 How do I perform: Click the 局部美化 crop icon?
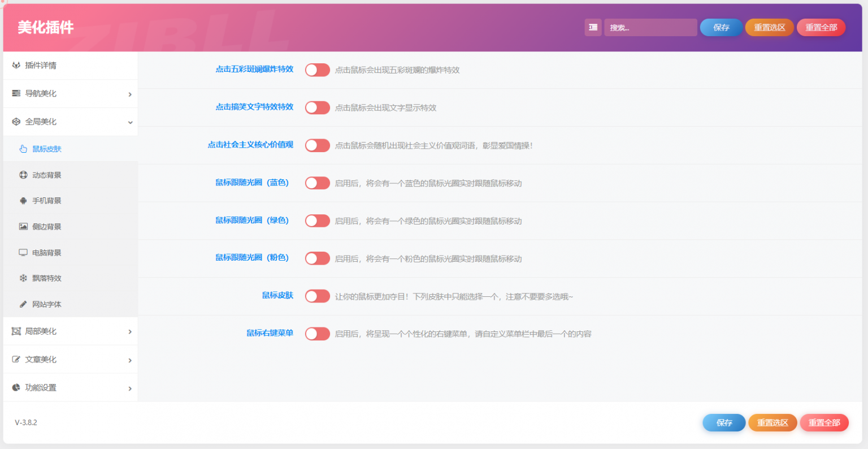click(16, 331)
